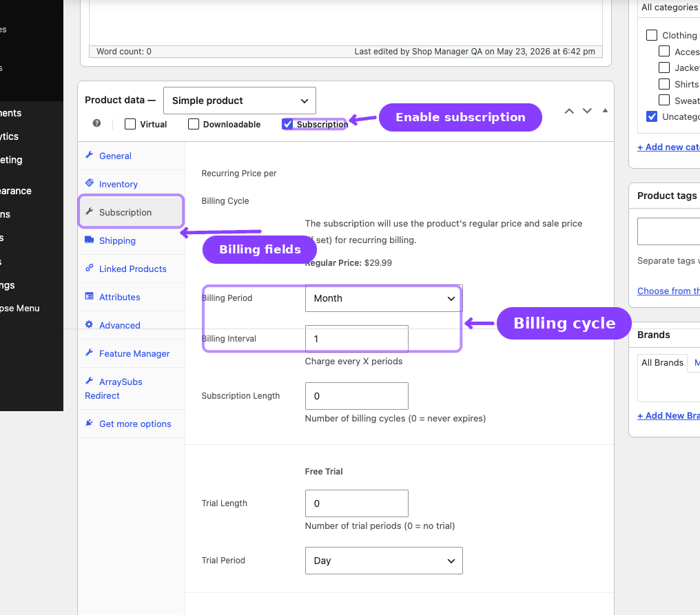Move Product data panel down arrow
The width and height of the screenshot is (700, 615).
587,111
